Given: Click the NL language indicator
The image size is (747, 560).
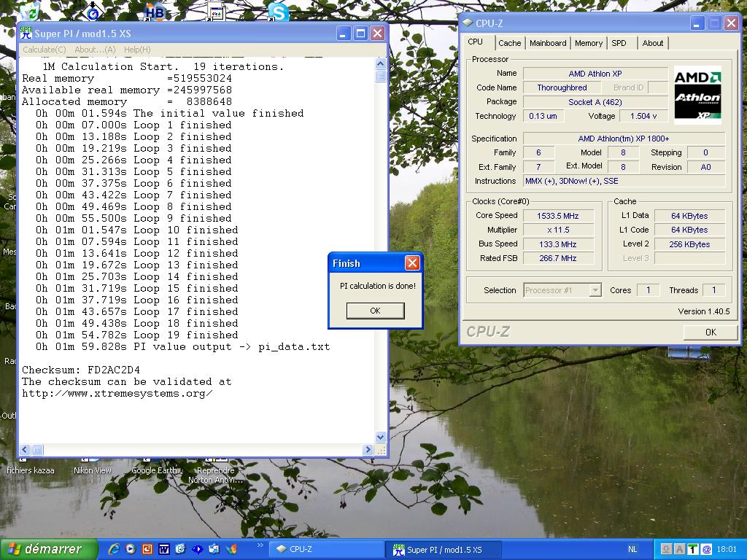Looking at the screenshot, I should pos(632,549).
